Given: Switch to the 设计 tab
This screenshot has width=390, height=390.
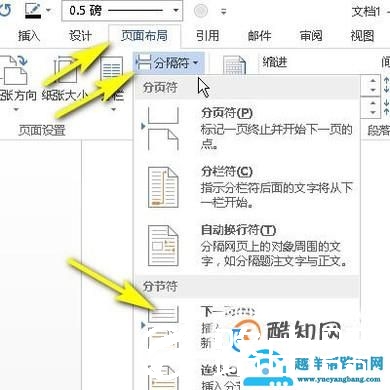Looking at the screenshot, I should (x=80, y=35).
